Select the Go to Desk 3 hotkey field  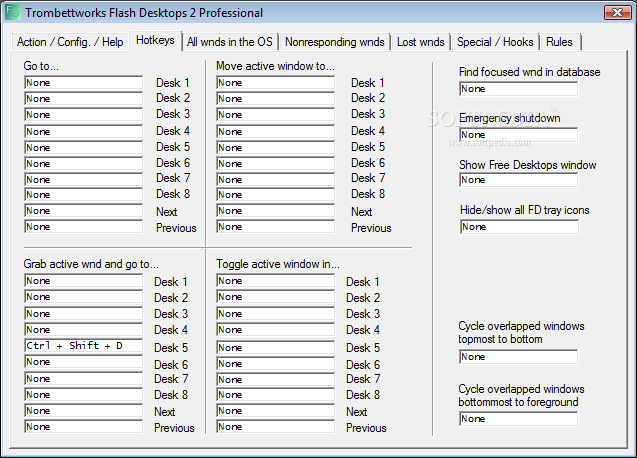click(x=84, y=115)
